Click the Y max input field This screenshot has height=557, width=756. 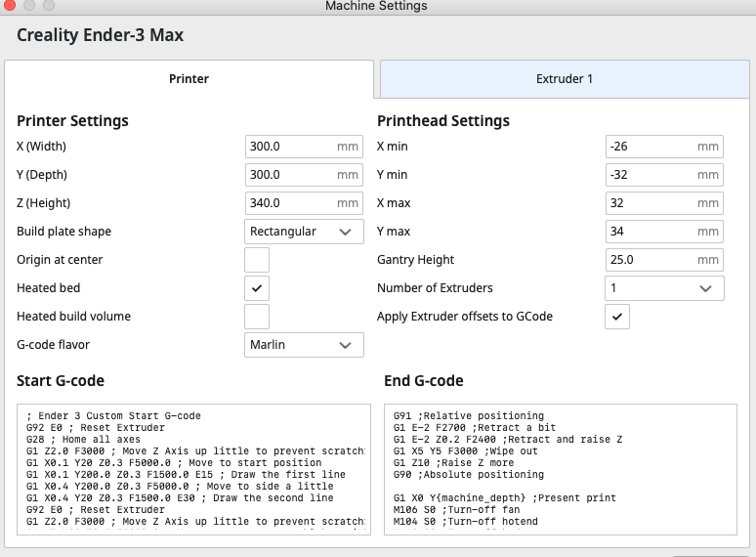[664, 232]
